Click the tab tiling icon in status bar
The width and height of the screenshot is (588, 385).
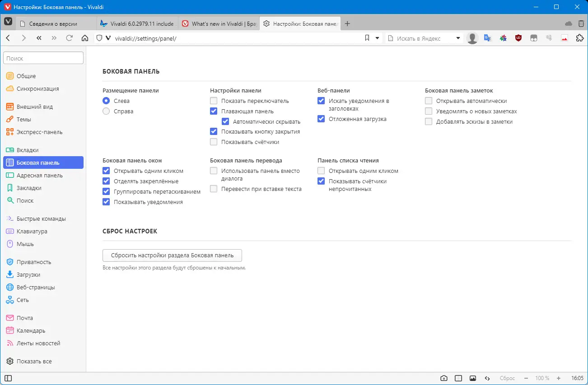[x=458, y=378]
